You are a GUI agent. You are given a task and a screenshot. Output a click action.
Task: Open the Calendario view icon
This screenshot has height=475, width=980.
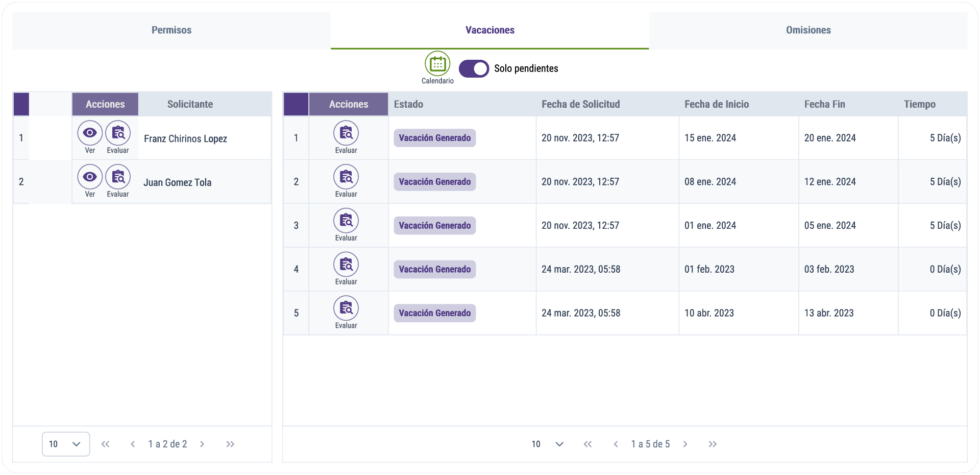(437, 64)
